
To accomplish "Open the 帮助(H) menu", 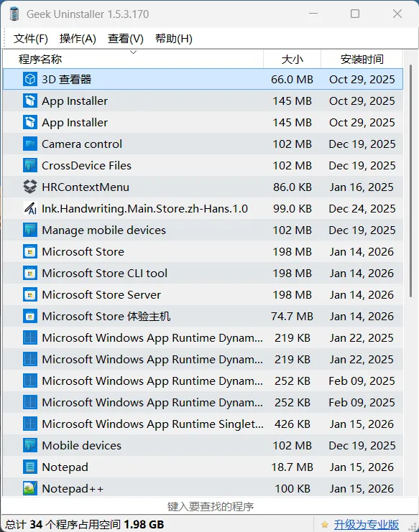I will (174, 39).
